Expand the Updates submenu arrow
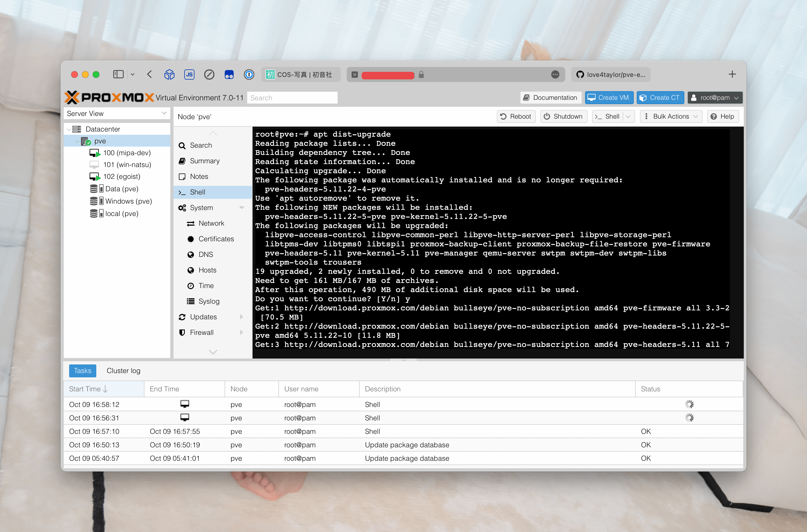This screenshot has height=532, width=807. tap(242, 317)
